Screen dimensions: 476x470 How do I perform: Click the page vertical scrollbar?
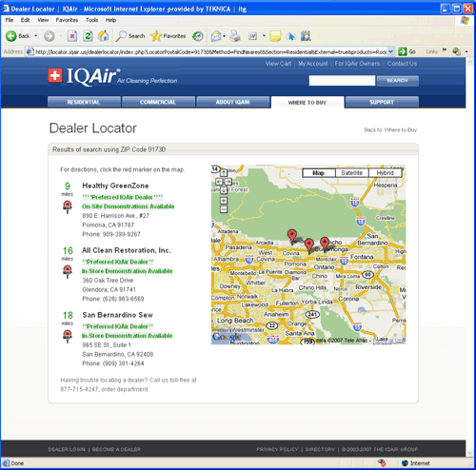coord(470,257)
